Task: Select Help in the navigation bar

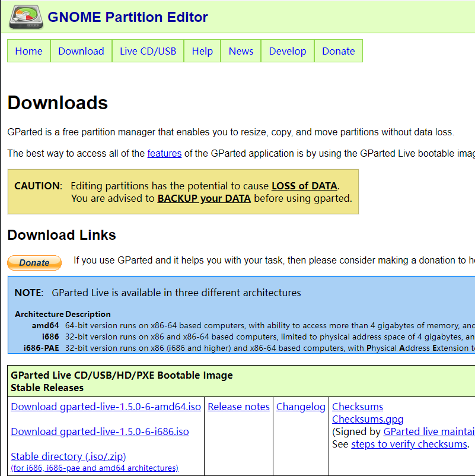Action: pos(202,51)
